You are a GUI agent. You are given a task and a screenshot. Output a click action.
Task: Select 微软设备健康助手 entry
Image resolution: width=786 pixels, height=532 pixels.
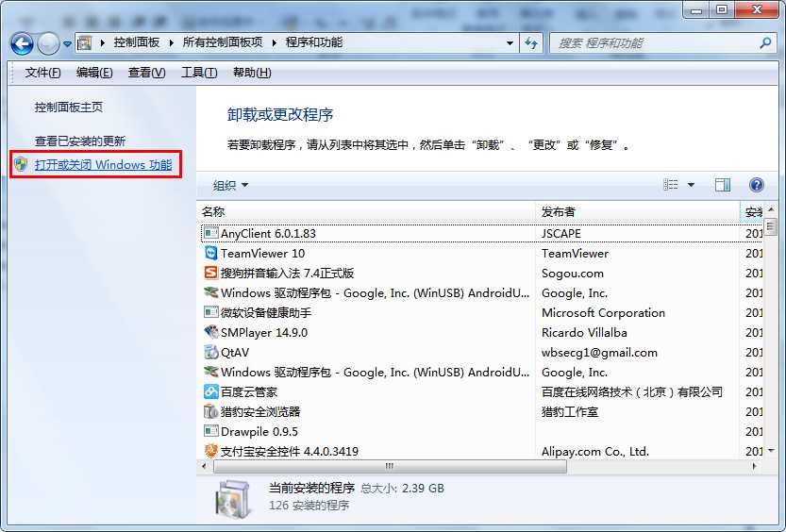coord(266,312)
